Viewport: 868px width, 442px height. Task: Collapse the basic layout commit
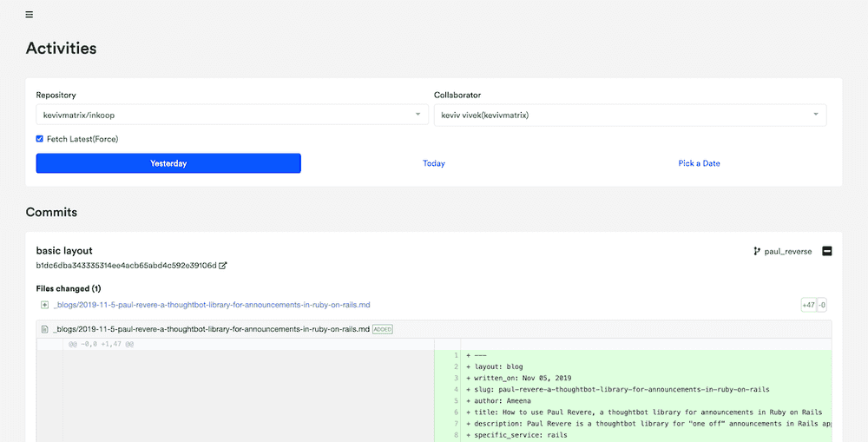(826, 251)
